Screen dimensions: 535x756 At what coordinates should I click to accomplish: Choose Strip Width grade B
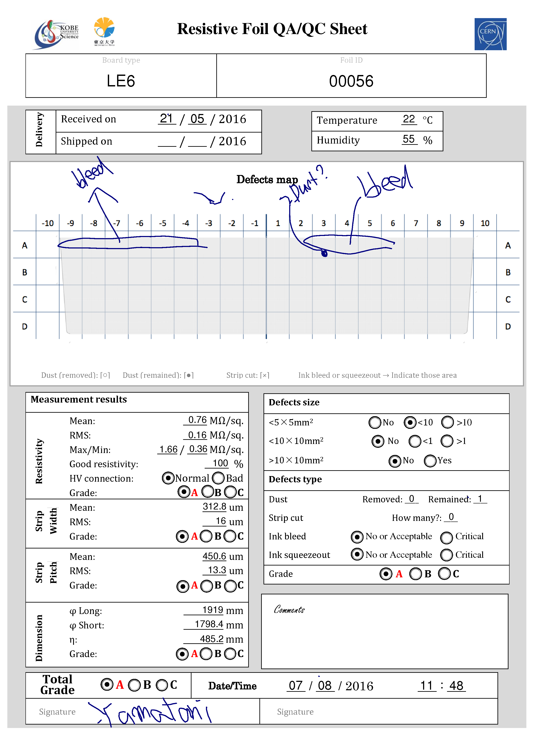[206, 536]
